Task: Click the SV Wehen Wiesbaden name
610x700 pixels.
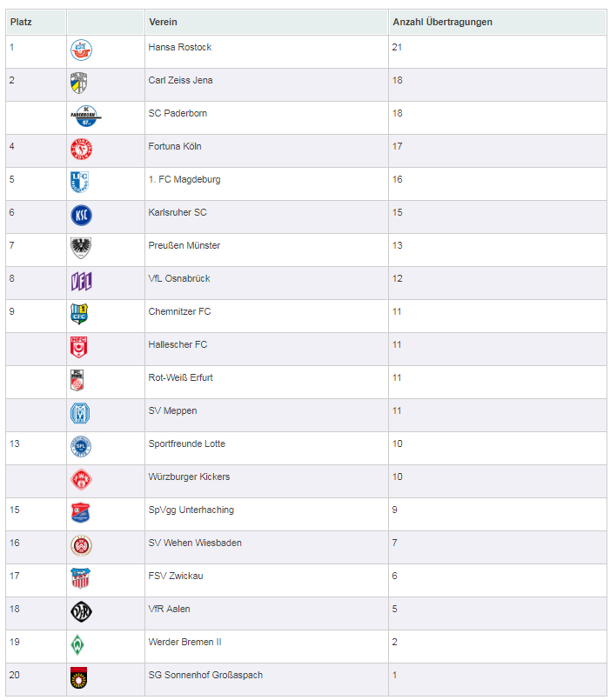Action: coord(195,543)
